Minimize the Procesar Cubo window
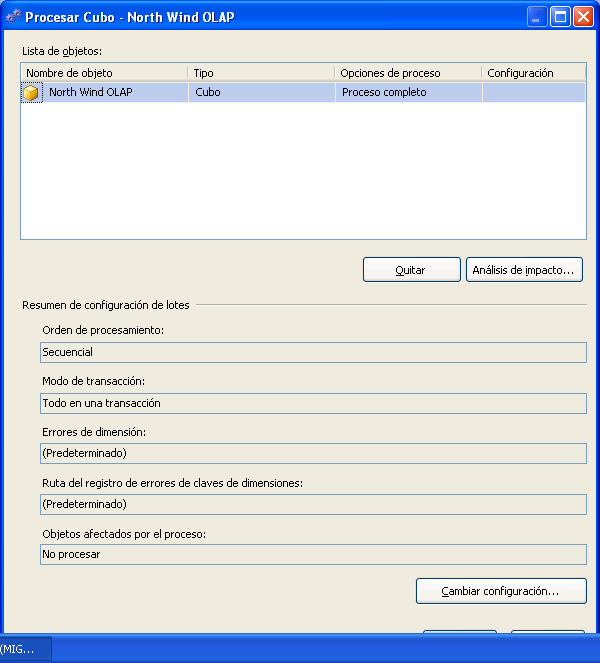600x663 pixels. 537,17
